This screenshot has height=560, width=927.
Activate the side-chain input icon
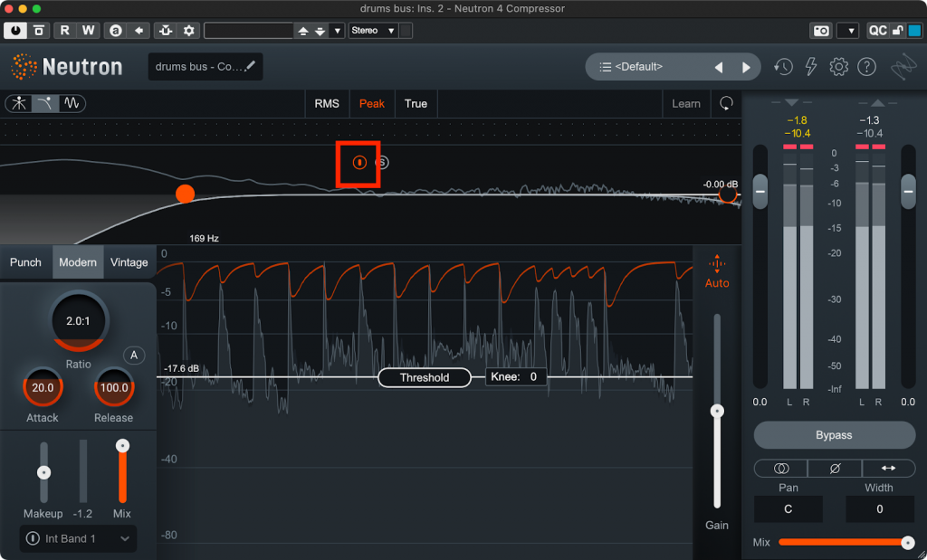pos(165,30)
